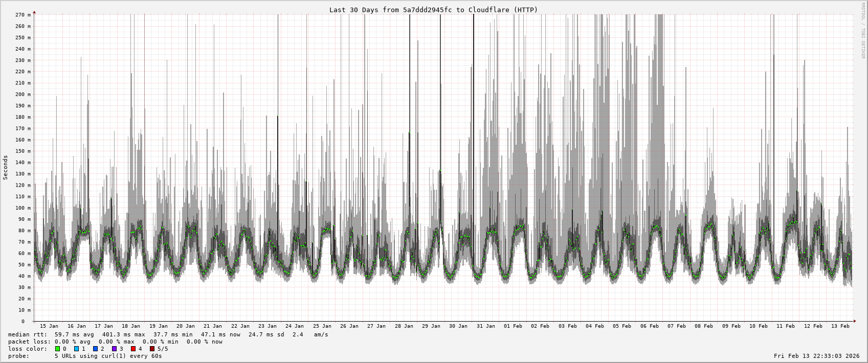Click the purple loss color 3 swatch
Viewport: 868px width, 363px height.
tap(115, 349)
